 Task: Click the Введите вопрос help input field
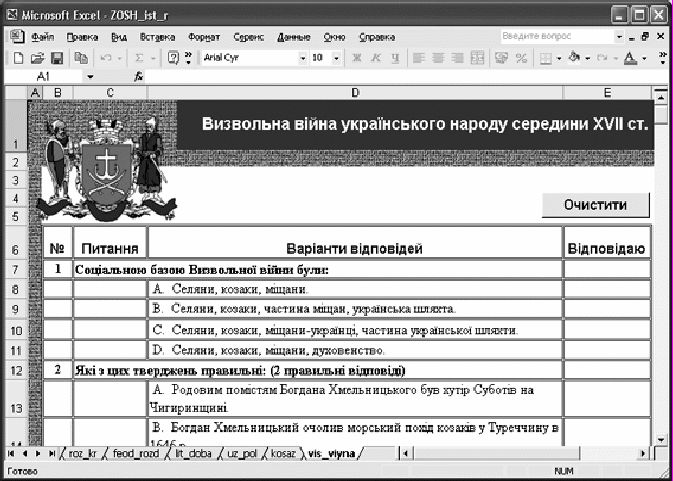(x=557, y=36)
